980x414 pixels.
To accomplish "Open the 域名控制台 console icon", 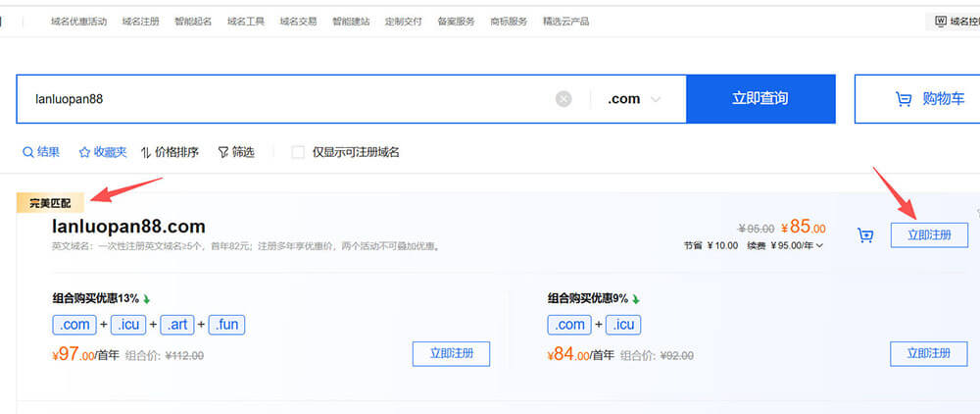I will click(941, 21).
